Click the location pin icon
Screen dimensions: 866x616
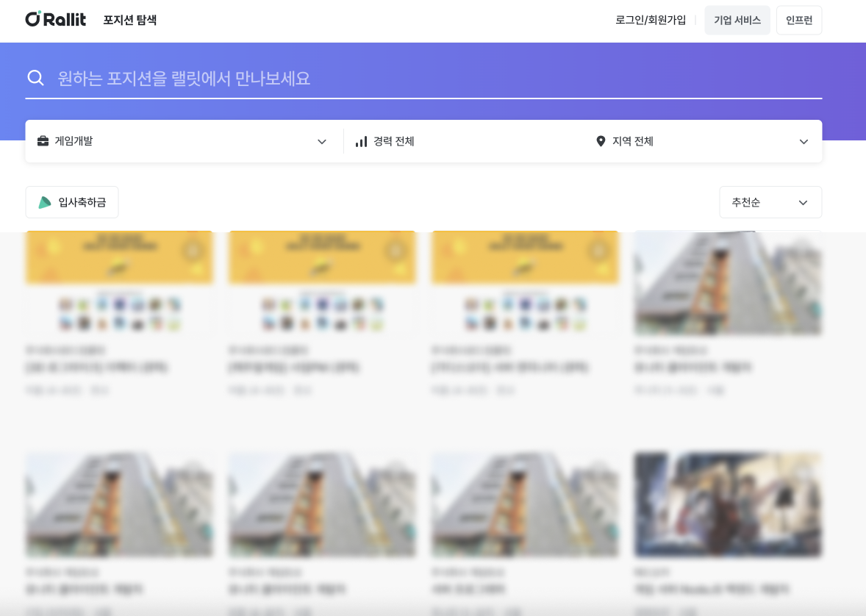tap(601, 141)
